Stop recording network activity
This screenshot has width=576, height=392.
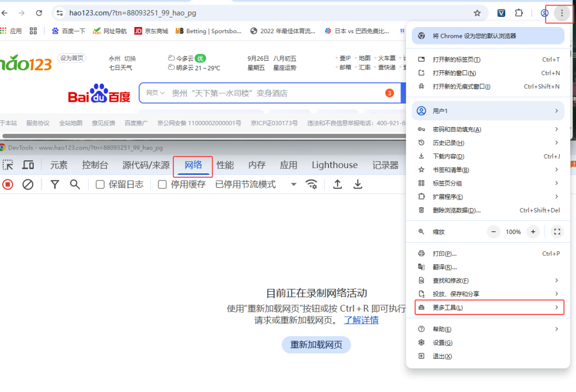point(7,184)
